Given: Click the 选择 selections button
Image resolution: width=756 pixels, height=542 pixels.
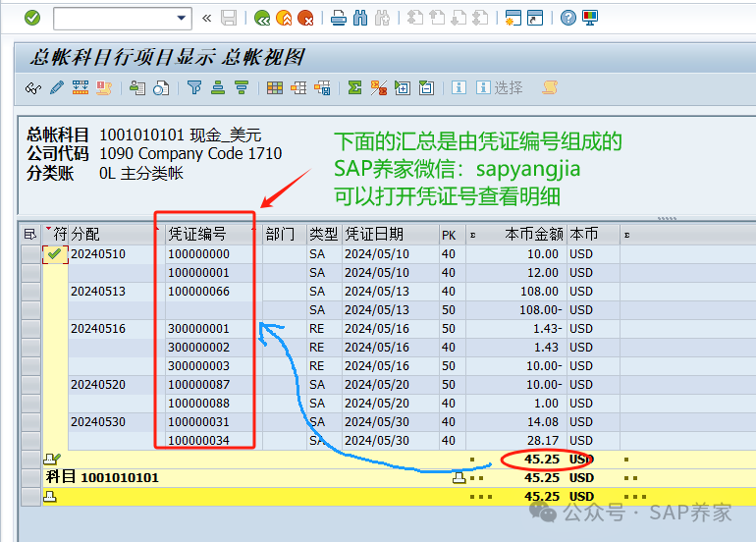Looking at the screenshot, I should pyautogui.click(x=500, y=87).
